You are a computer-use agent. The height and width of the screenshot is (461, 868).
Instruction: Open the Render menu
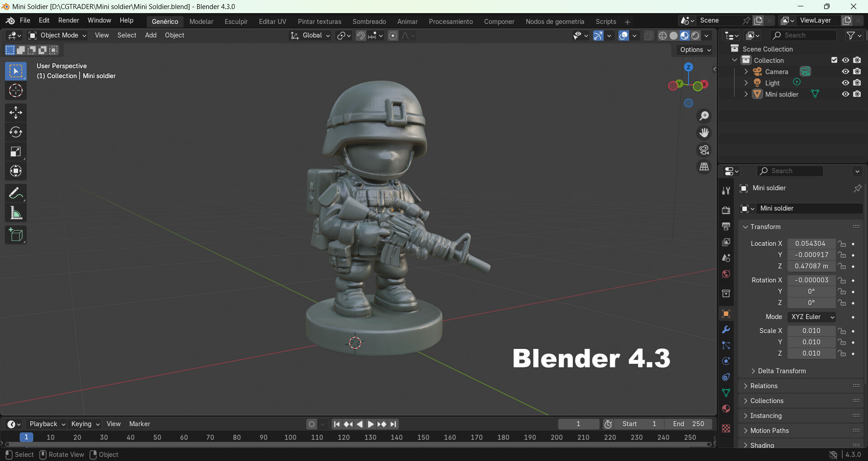tap(69, 20)
